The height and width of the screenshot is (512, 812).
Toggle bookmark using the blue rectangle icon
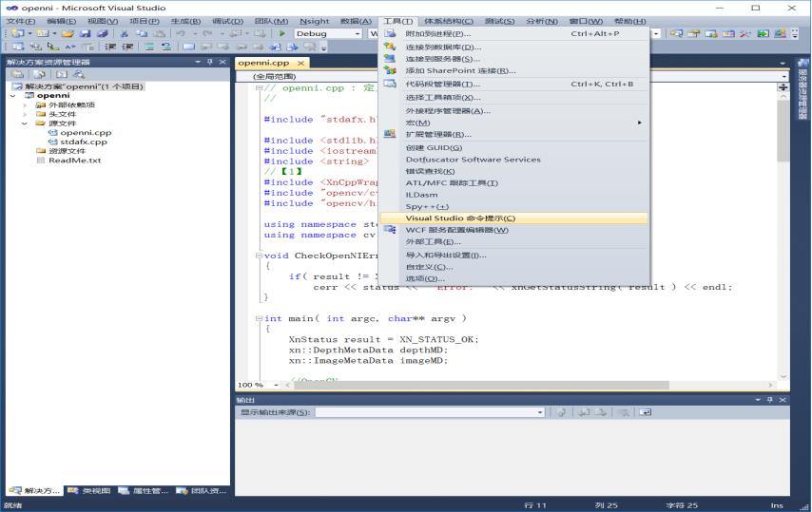coord(188,47)
